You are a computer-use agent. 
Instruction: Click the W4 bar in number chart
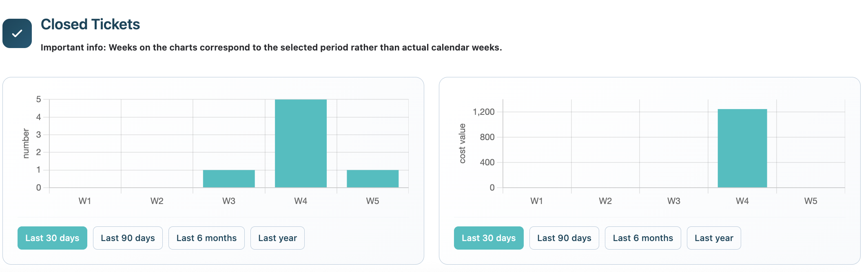pos(301,143)
